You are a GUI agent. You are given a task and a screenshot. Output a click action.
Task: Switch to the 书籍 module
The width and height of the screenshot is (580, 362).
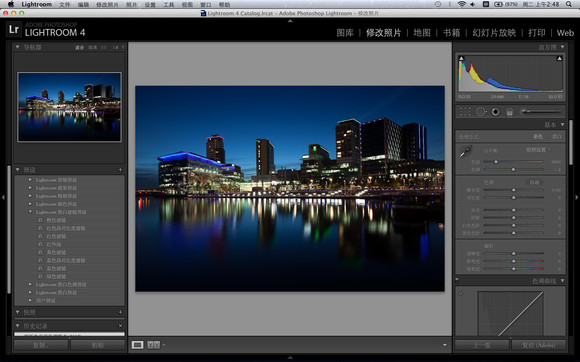click(452, 33)
